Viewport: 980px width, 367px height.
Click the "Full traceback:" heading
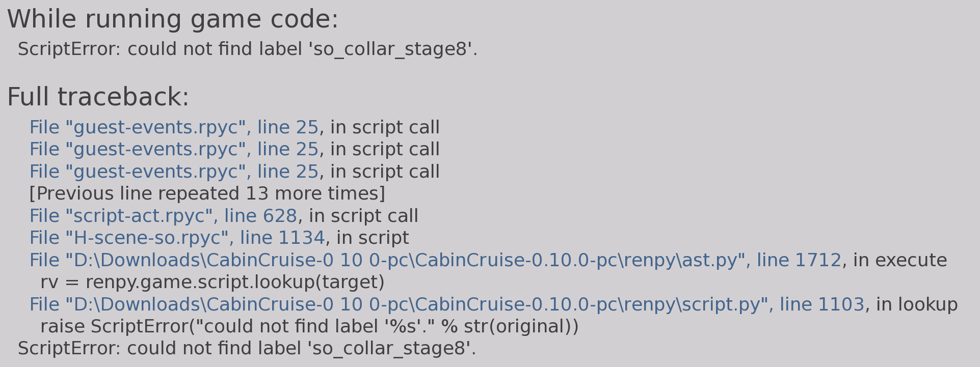(x=98, y=97)
